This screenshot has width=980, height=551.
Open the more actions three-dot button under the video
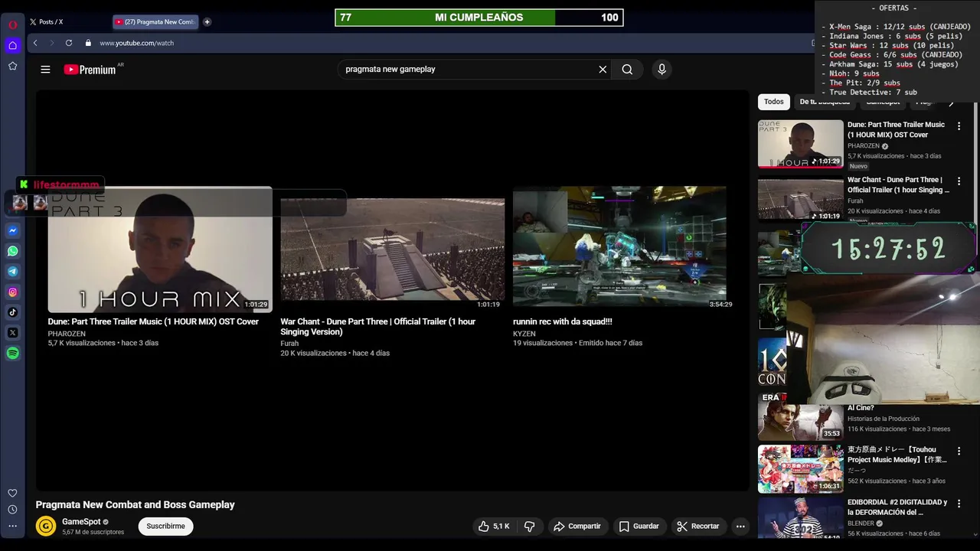tap(740, 527)
